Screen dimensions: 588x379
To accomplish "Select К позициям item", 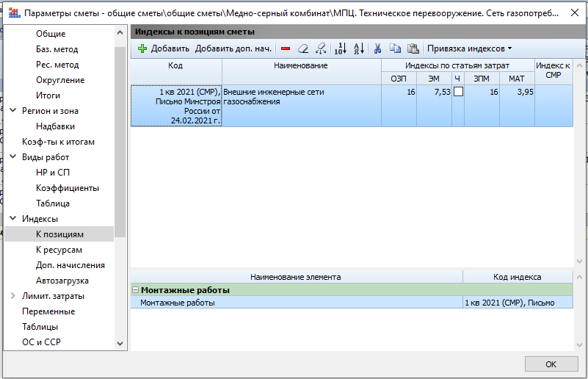I will click(x=59, y=234).
